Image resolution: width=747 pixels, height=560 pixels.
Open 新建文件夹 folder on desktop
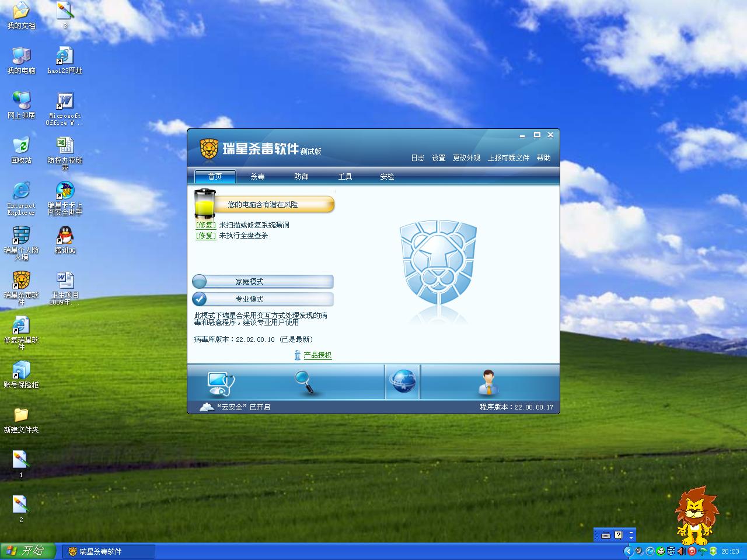point(22,420)
